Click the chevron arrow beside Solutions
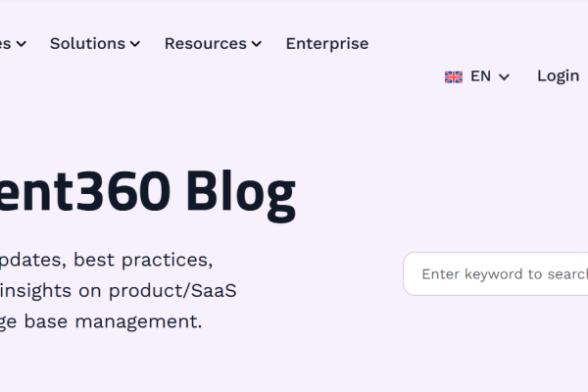Screen dimensions: 588x392 135,44
